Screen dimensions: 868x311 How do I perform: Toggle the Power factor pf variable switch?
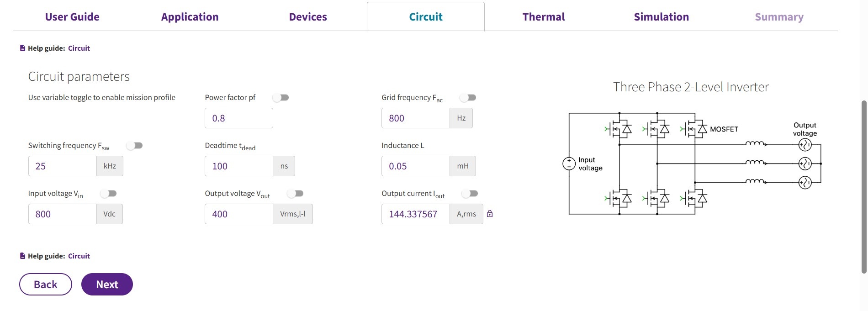click(281, 98)
